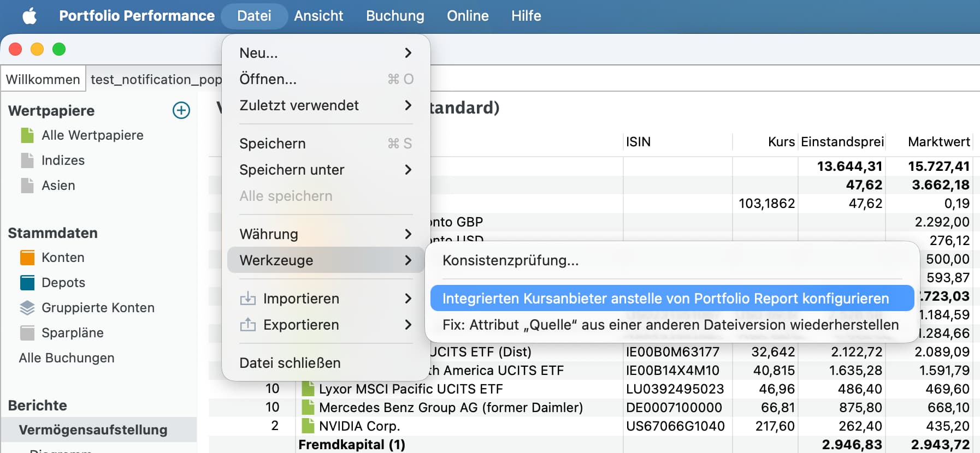This screenshot has height=453, width=980.
Task: Click the green file icon for NVIDIA Corp.
Action: [x=308, y=426]
